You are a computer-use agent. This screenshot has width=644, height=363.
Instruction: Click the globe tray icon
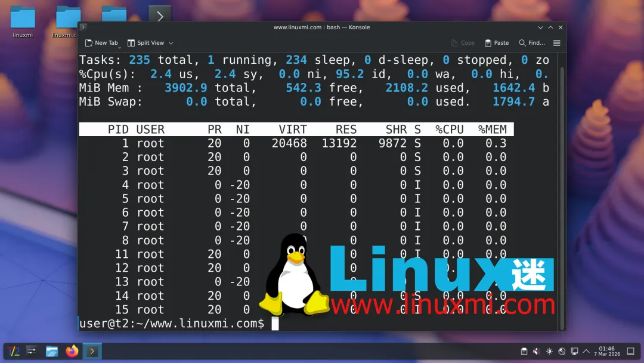coord(562,351)
